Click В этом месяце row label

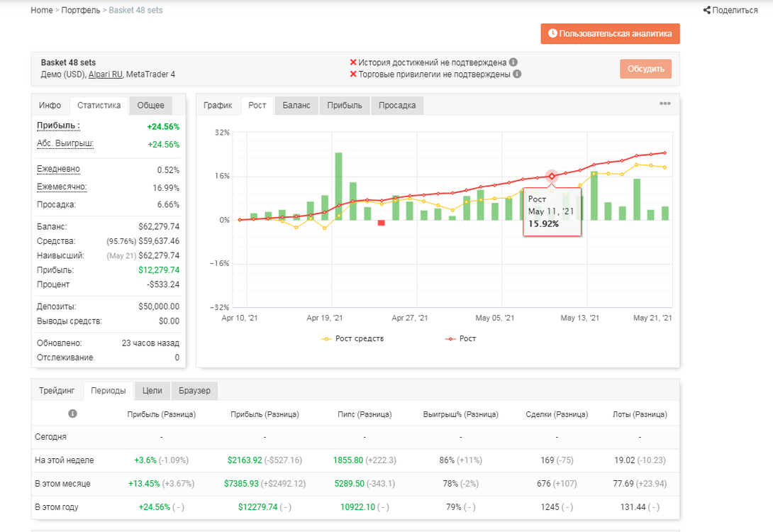pyautogui.click(x=62, y=484)
